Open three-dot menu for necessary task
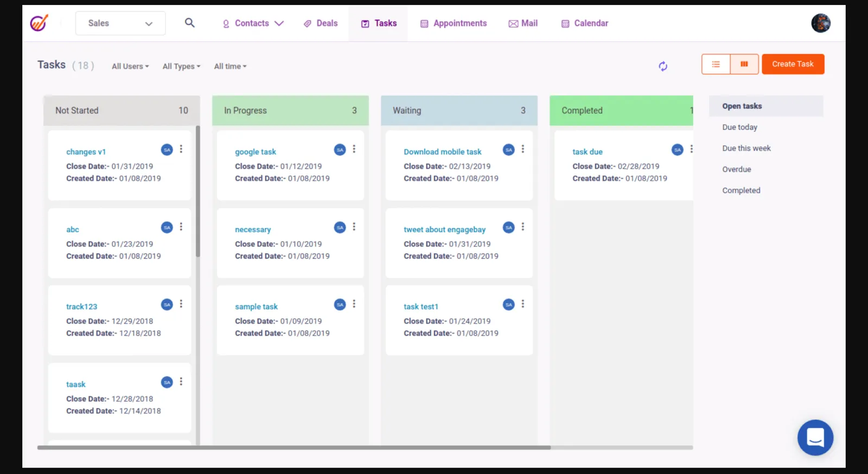 click(354, 227)
